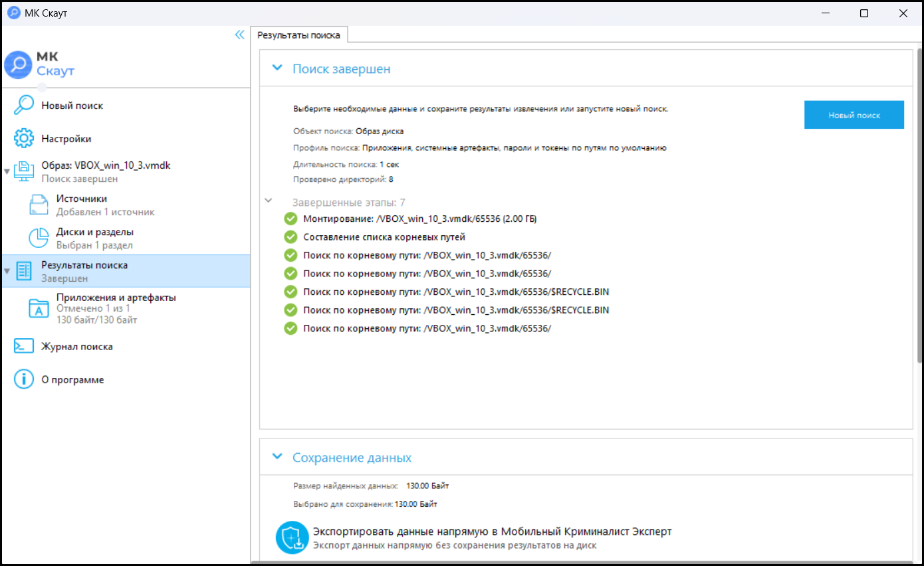Click green check beside Монтирование step
This screenshot has width=924, height=566.
pos(290,219)
